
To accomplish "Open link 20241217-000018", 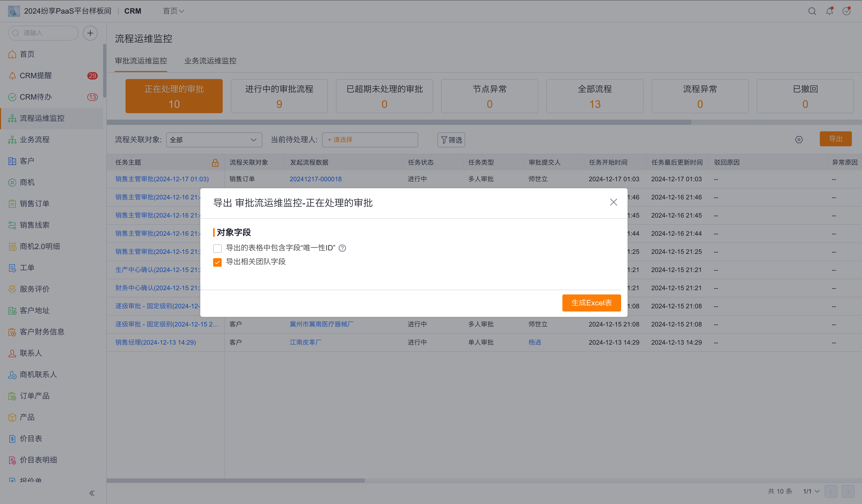I will pos(315,179).
